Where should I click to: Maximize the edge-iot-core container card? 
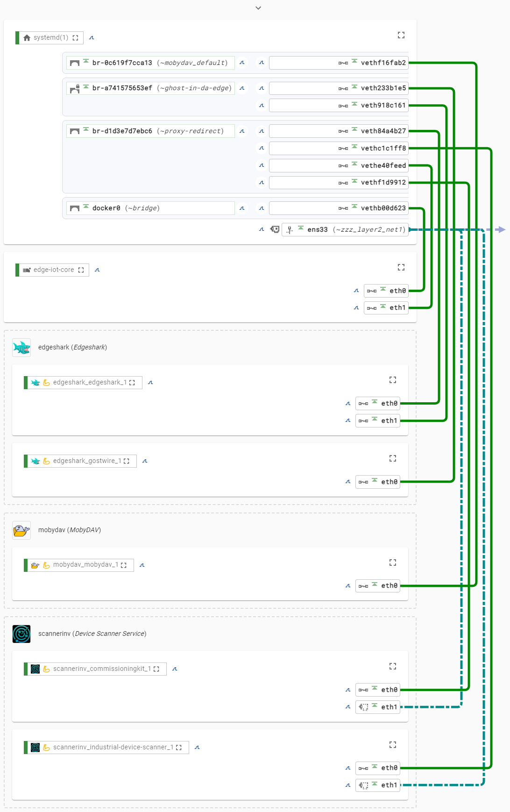pyautogui.click(x=401, y=267)
